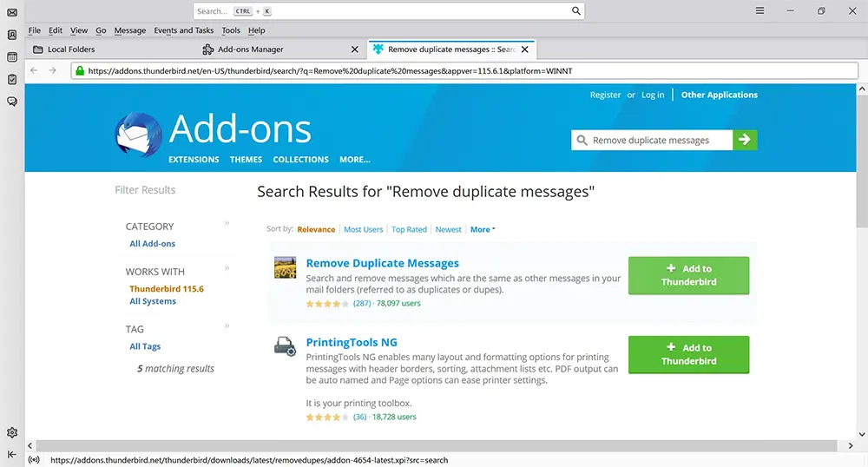Viewport: 868px width, 467px height.
Task: Switch to the Local Folders tab
Action: click(111, 49)
